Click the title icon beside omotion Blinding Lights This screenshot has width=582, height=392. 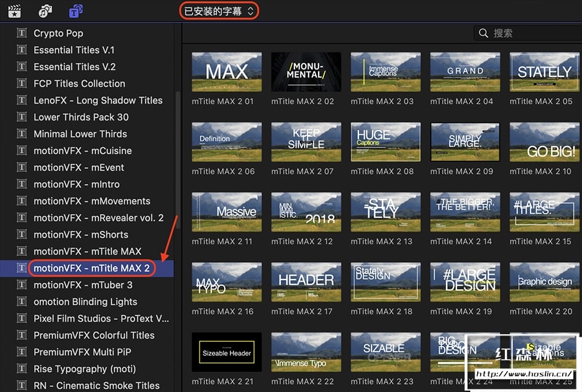coord(22,301)
